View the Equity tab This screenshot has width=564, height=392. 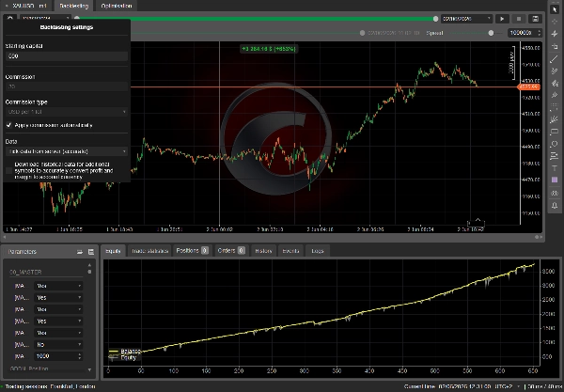pos(113,251)
